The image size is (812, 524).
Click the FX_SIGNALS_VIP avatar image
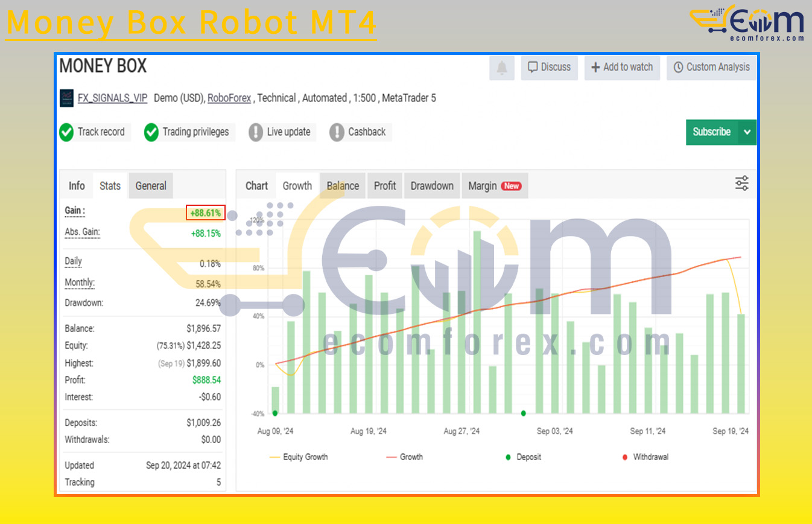pyautogui.click(x=66, y=98)
